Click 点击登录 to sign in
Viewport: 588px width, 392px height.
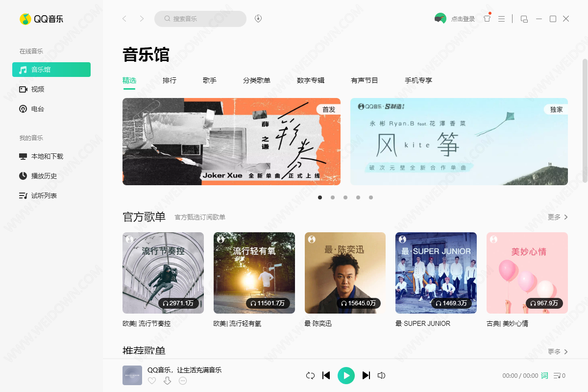tap(463, 19)
